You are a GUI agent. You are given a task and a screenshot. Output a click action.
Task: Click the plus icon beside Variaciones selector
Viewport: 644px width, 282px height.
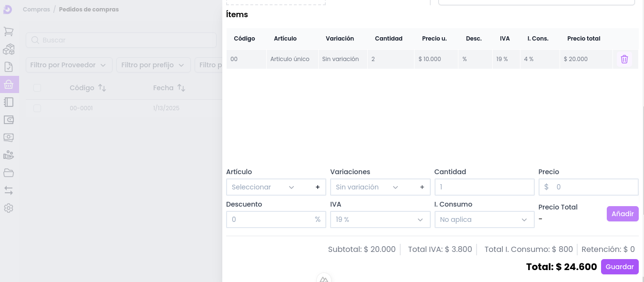pos(422,187)
